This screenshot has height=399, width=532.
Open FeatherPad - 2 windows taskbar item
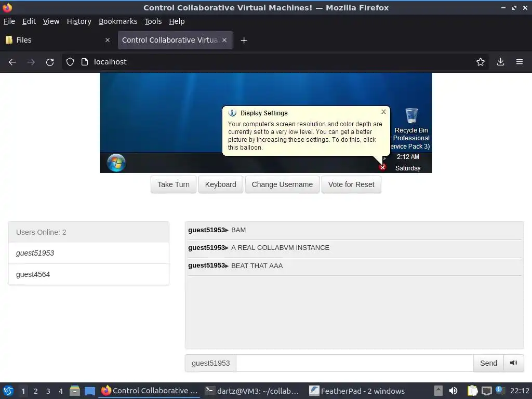(x=357, y=391)
